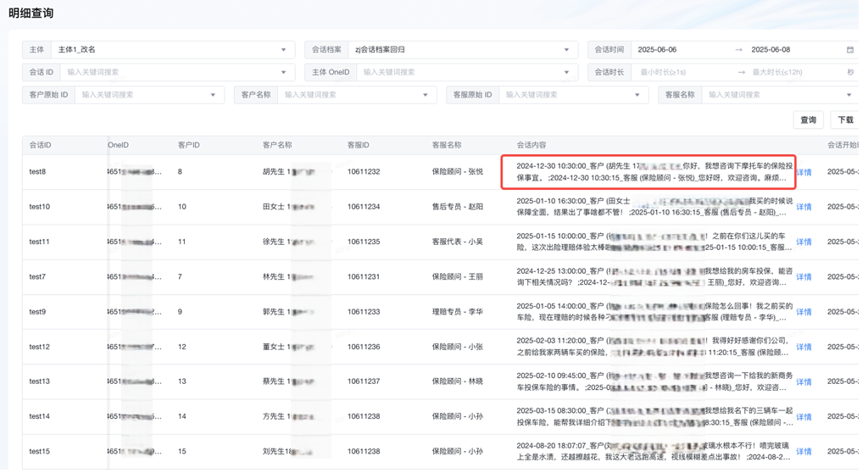Select the test13 session ID cell

coord(39,381)
